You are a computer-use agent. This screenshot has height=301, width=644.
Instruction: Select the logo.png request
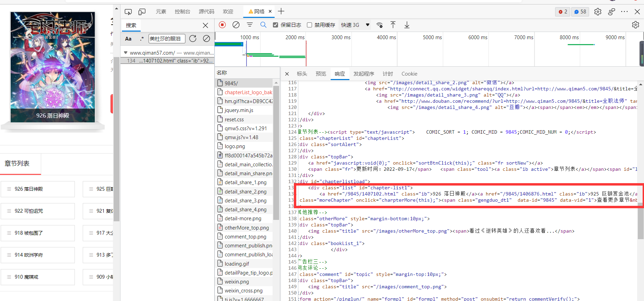click(244, 146)
